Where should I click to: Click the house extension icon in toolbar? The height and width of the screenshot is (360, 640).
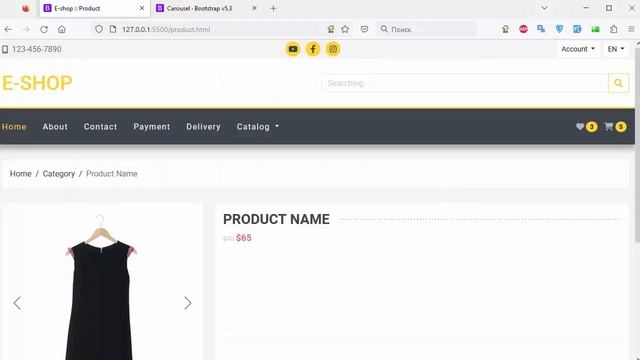pyautogui.click(x=505, y=29)
